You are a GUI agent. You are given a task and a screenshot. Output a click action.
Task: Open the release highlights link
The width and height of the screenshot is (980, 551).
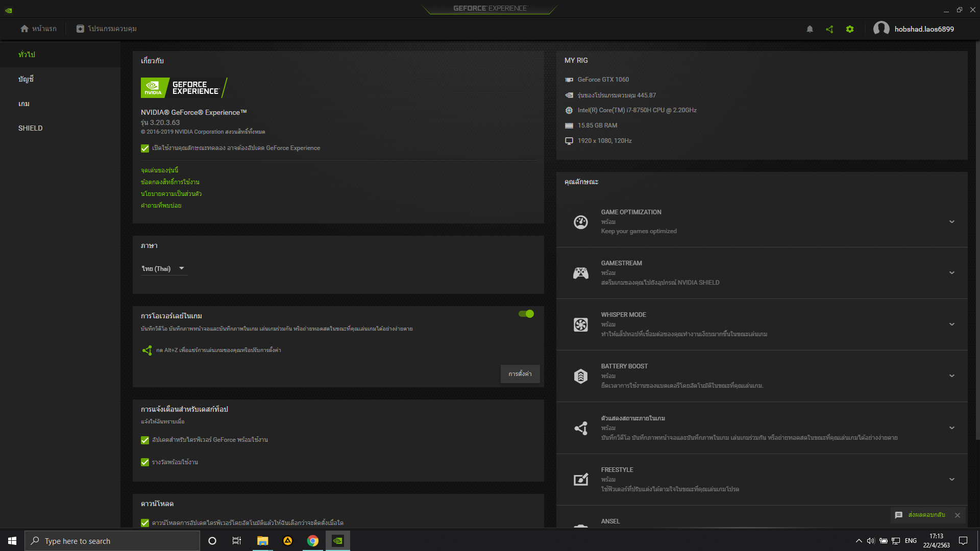tap(159, 170)
